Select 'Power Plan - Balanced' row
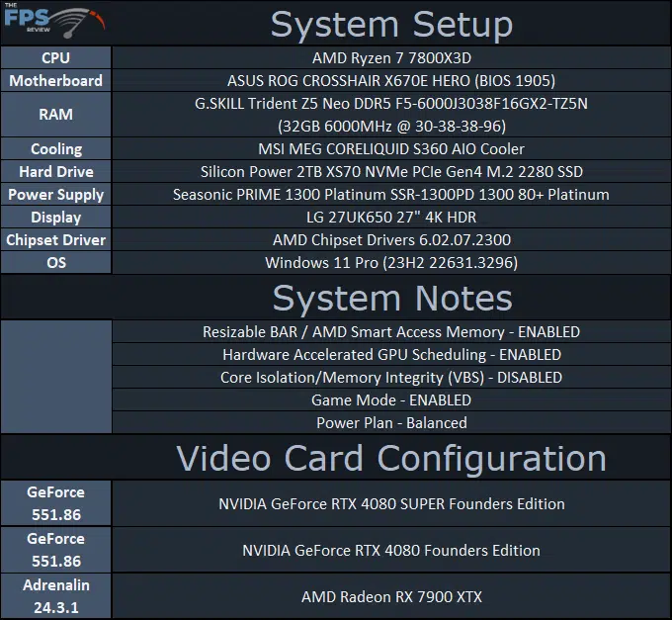 (x=391, y=423)
